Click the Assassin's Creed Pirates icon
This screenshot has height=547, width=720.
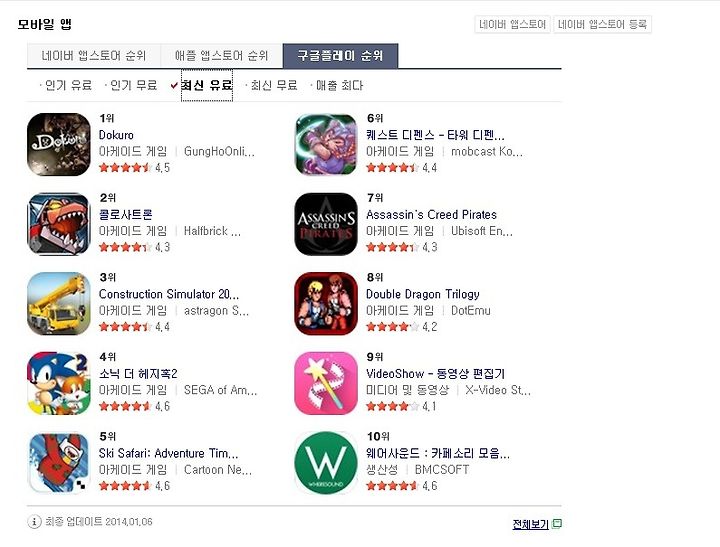tap(326, 224)
